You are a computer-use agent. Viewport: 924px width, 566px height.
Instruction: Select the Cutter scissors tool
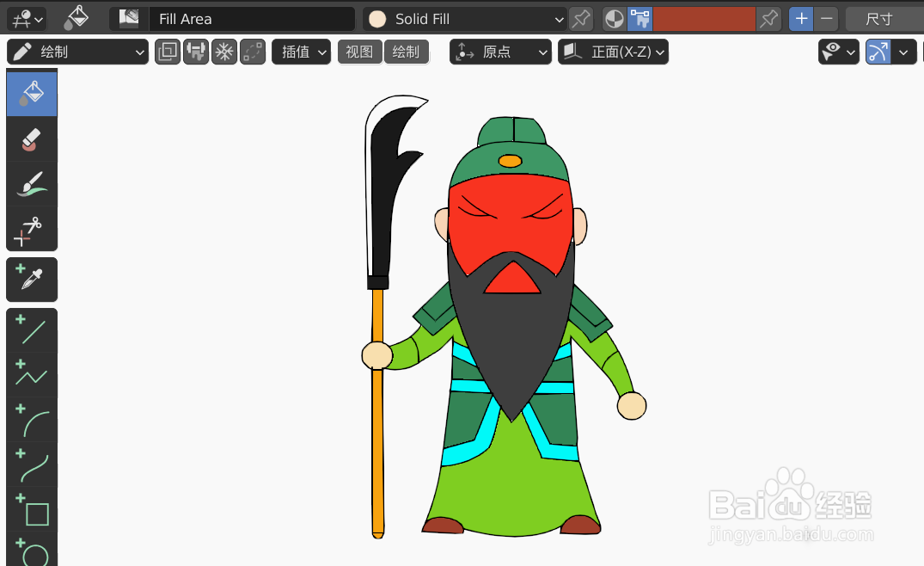(x=32, y=229)
